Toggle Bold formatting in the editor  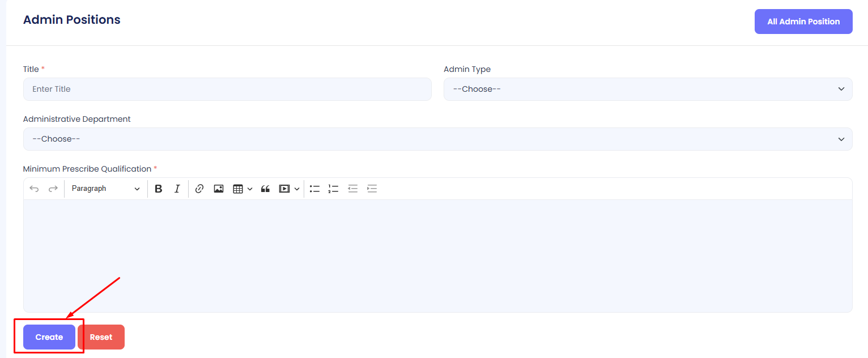coord(159,189)
